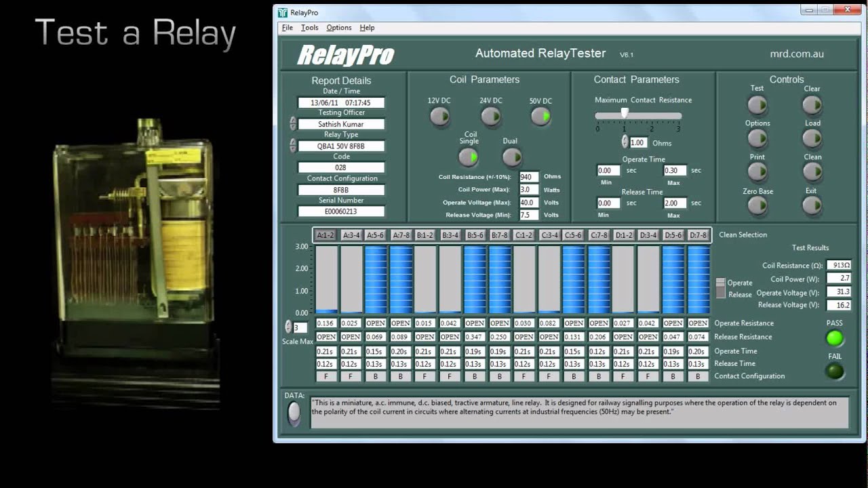Click the Serial Number field
This screenshot has height=488, width=868.
click(341, 211)
